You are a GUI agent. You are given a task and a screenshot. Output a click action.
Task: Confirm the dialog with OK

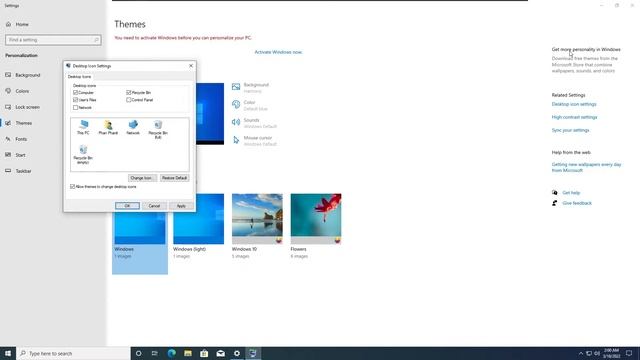pos(127,206)
